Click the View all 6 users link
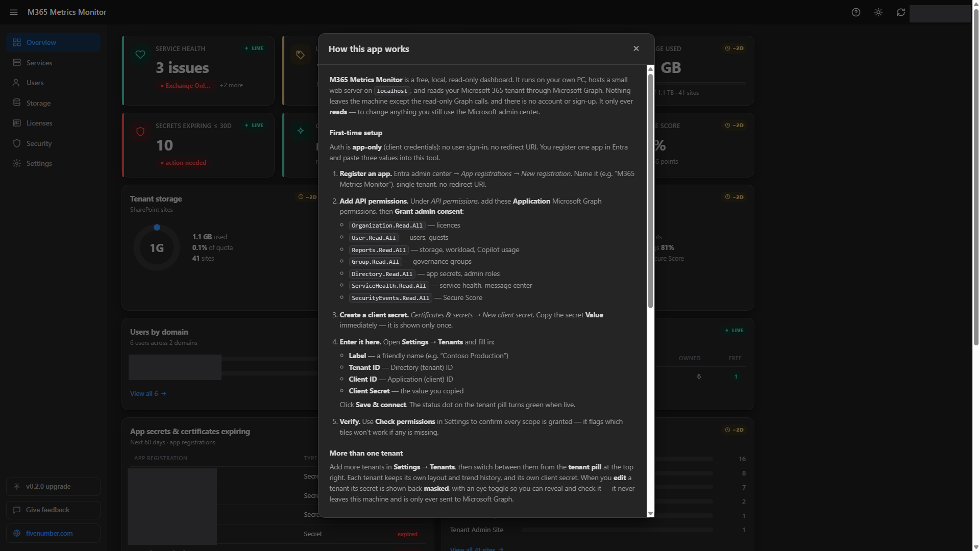The width and height of the screenshot is (980, 551). (x=148, y=394)
